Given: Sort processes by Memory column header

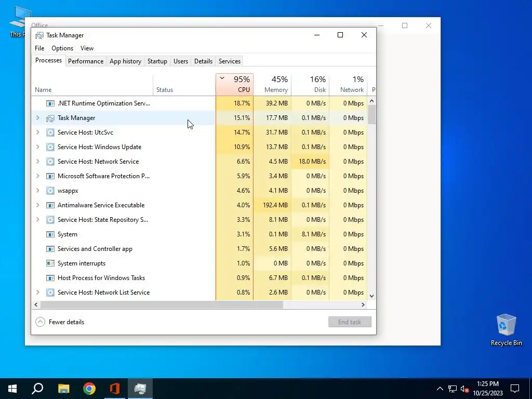Looking at the screenshot, I should coord(272,84).
